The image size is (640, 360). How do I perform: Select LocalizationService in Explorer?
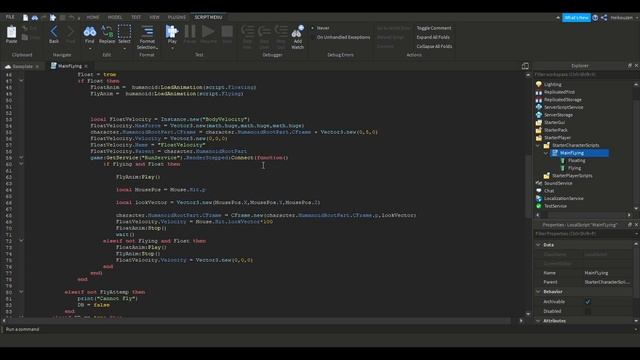click(563, 199)
